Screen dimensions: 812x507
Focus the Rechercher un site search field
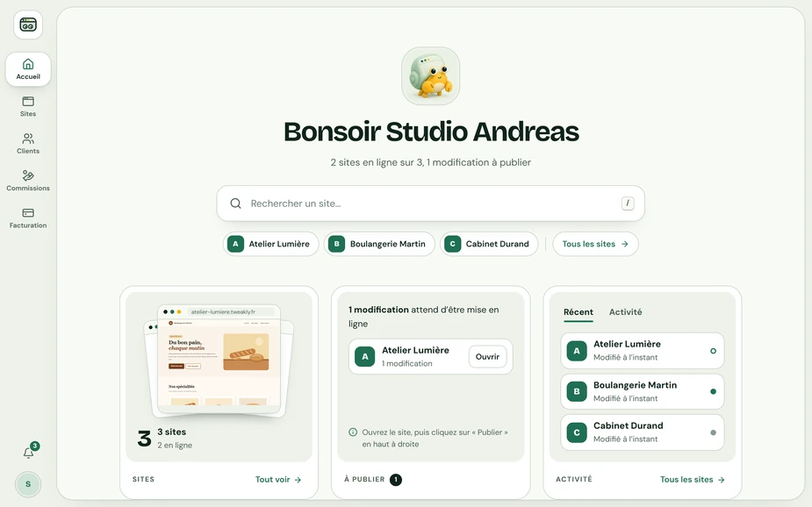coord(430,204)
